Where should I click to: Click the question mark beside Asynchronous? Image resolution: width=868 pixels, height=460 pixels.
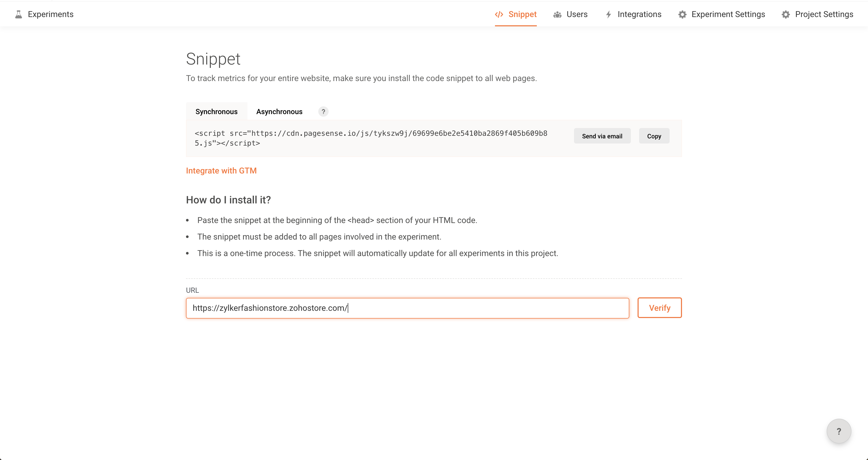[x=323, y=112]
